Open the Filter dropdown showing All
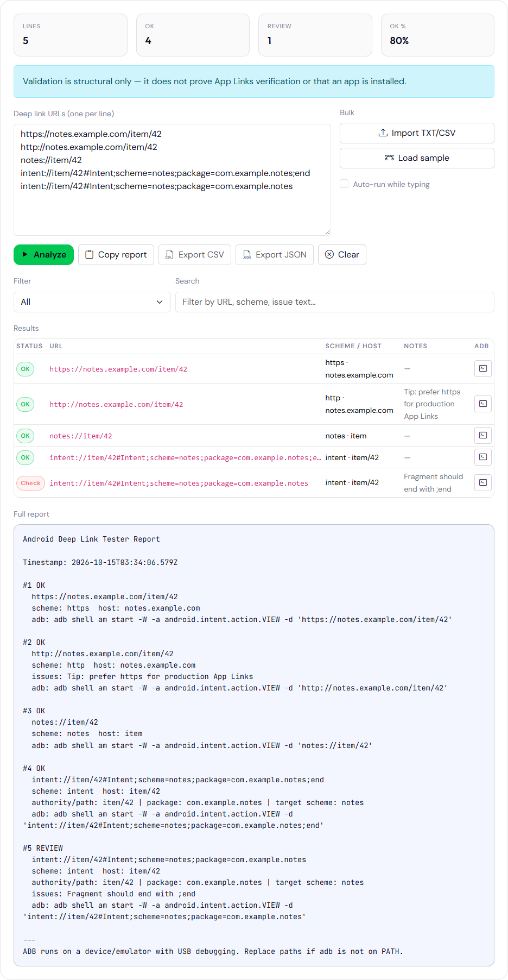Image resolution: width=508 pixels, height=980 pixels. (92, 302)
